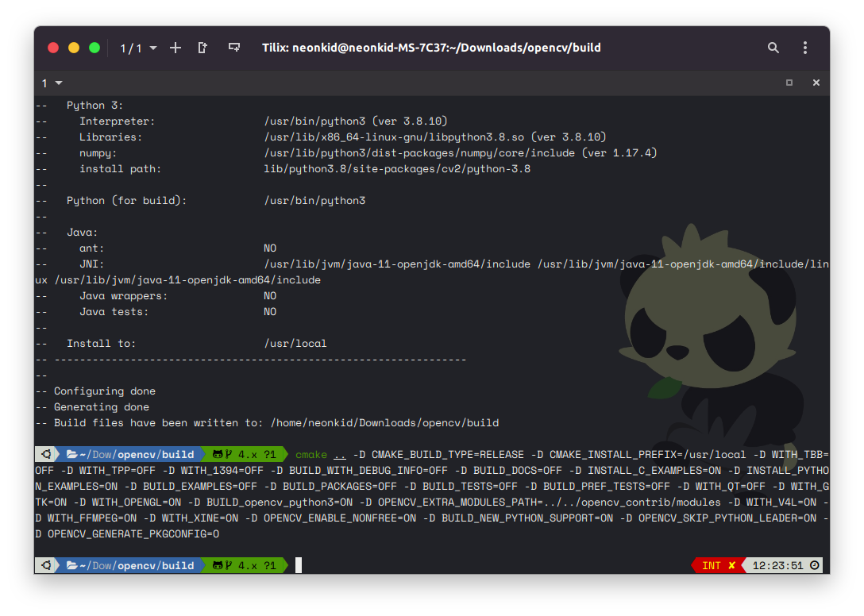Image resolution: width=864 pixels, height=616 pixels.
Task: Click the 'numpy:' label
Action: [x=98, y=153]
